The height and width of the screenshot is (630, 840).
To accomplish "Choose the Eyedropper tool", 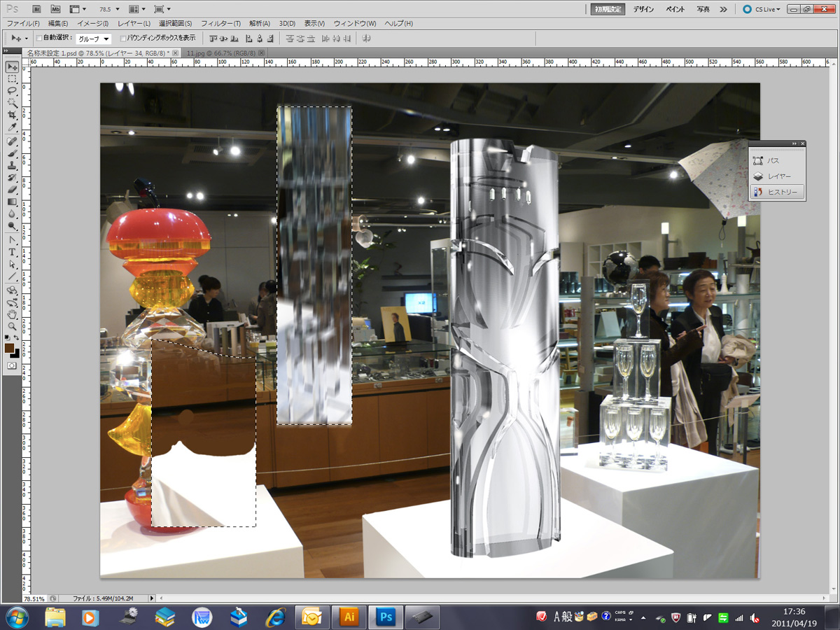I will coord(12,127).
